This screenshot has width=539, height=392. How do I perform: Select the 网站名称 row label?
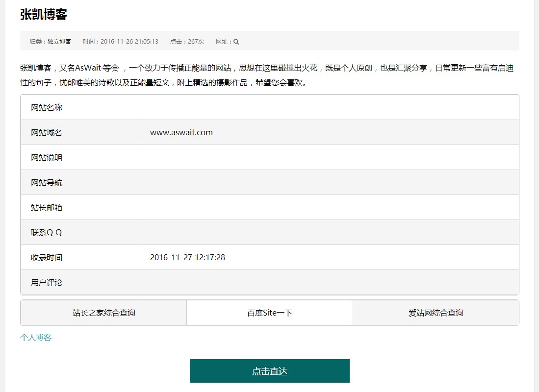47,108
